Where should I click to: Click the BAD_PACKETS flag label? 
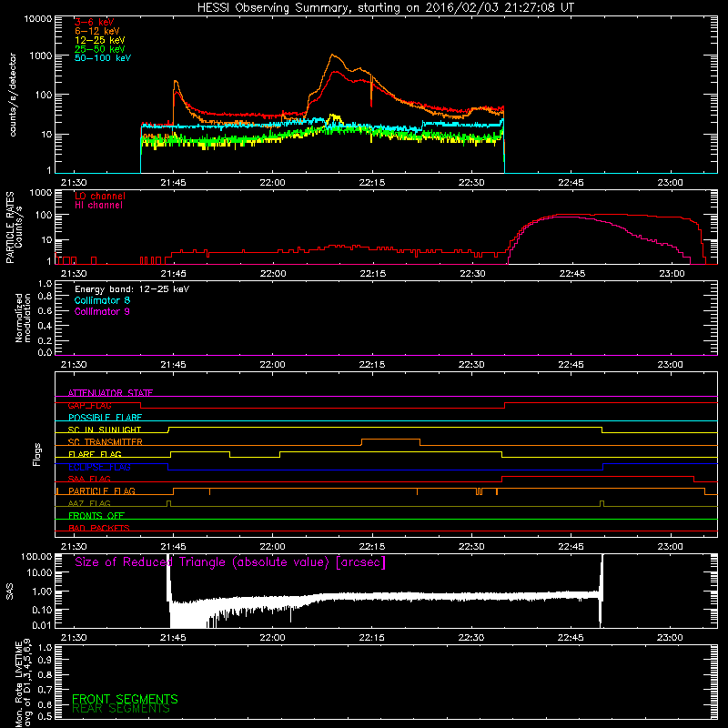(x=99, y=528)
